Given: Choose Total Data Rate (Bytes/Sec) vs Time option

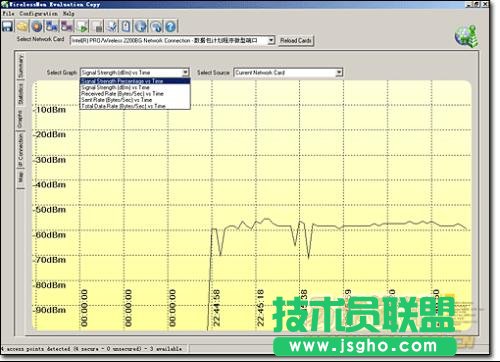Looking at the screenshot, I should (x=135, y=106).
